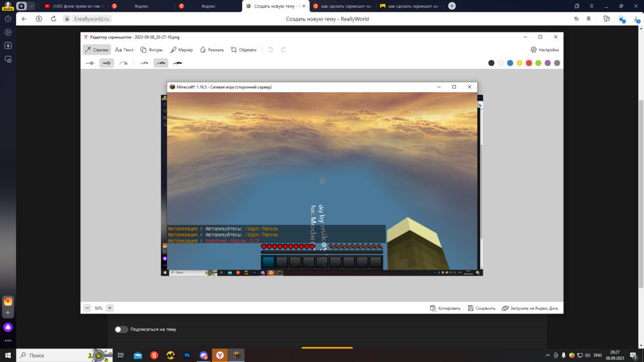
Task: Show hidden system tray icons
Action: [547, 356]
